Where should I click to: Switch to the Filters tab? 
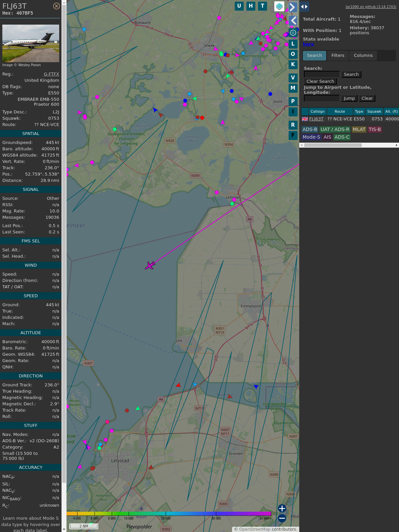tap(338, 56)
